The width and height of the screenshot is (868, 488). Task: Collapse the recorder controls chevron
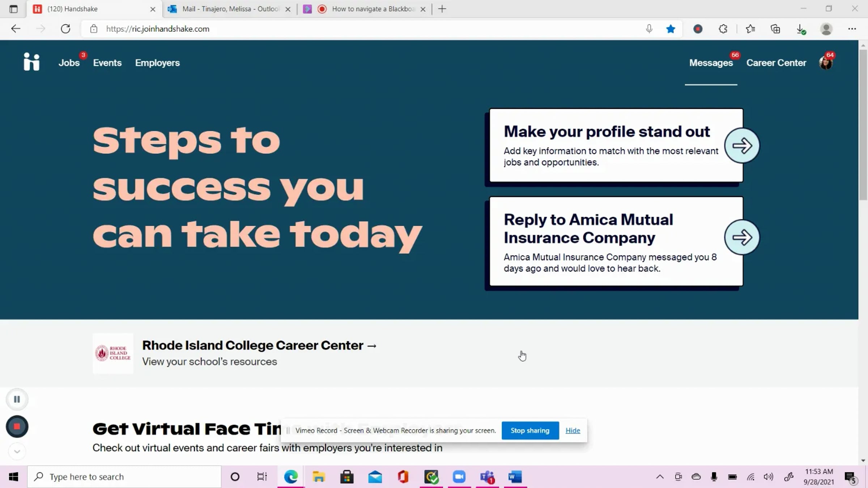(17, 451)
